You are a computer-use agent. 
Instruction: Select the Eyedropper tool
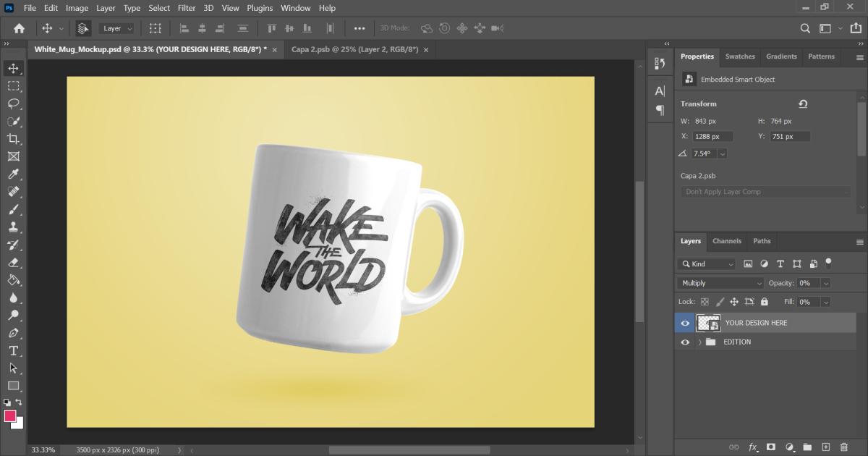point(13,174)
